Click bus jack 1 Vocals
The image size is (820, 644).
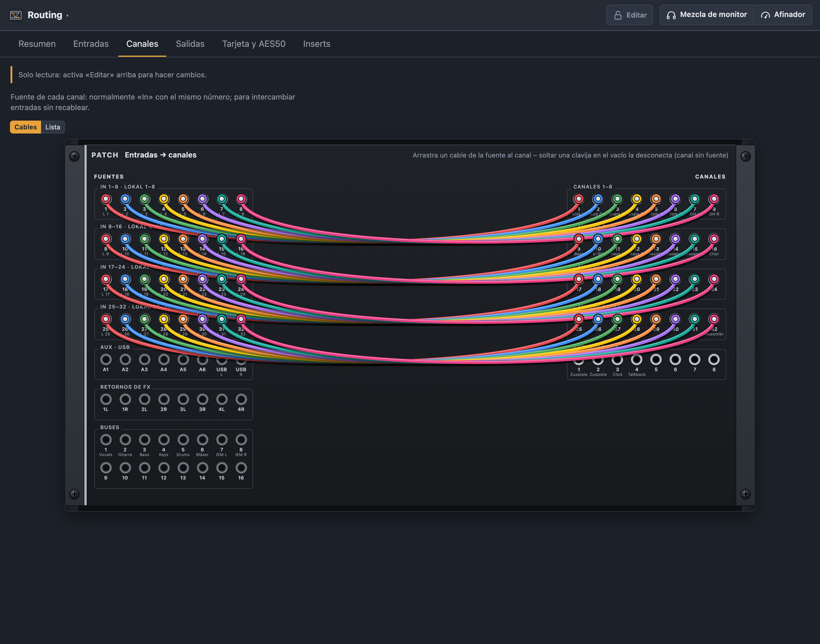pyautogui.click(x=106, y=440)
